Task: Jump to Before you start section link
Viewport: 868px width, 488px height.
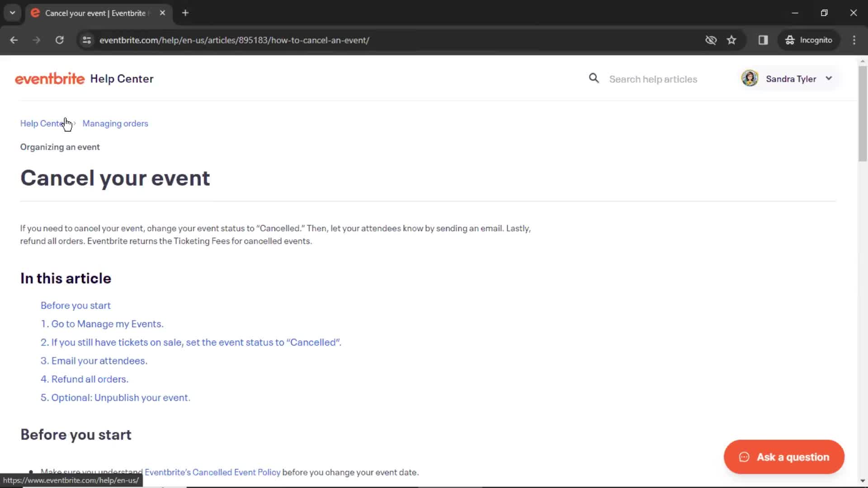Action: click(x=75, y=305)
